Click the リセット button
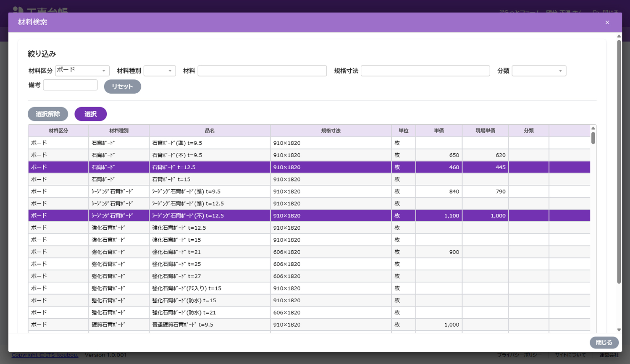The height and width of the screenshot is (364, 630). click(x=122, y=86)
